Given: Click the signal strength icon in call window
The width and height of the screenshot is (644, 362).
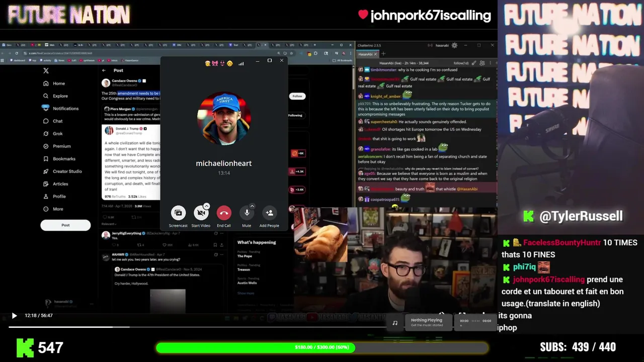Looking at the screenshot, I should [241, 64].
